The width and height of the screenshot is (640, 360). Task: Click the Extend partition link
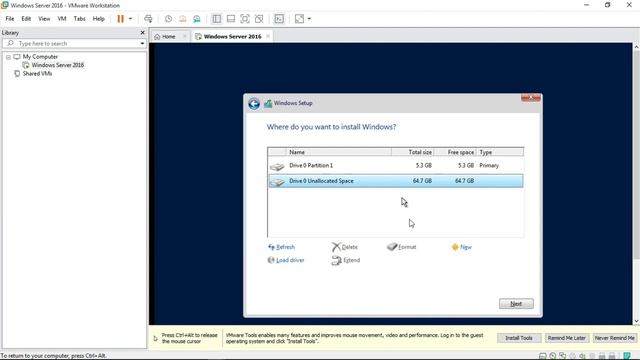[x=346, y=260]
